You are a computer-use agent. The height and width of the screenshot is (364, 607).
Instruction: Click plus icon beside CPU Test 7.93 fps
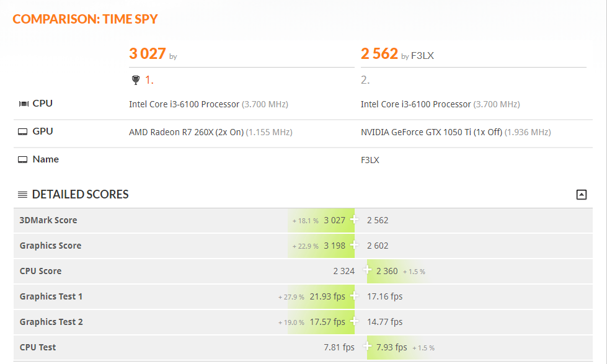[367, 346]
